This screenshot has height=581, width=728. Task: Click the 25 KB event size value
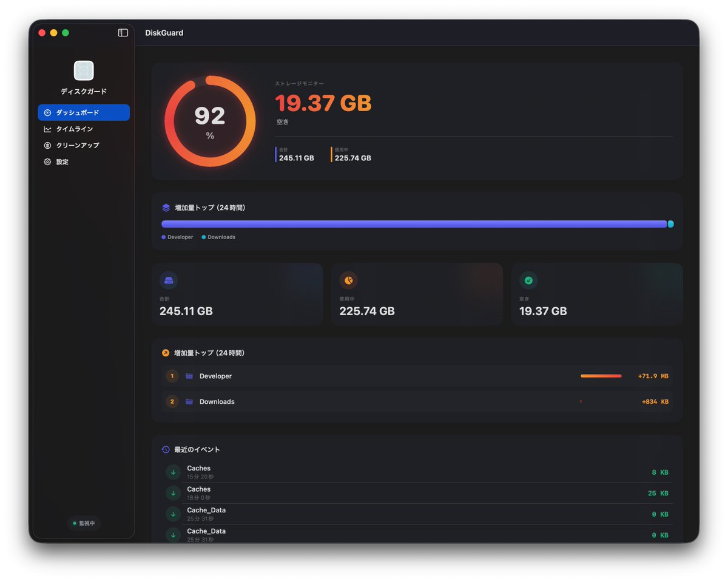click(x=658, y=494)
